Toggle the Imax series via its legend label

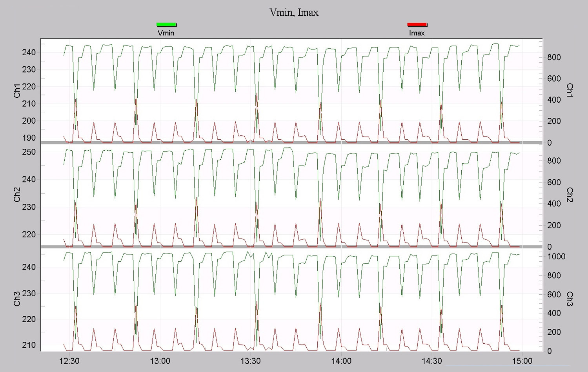pyautogui.click(x=417, y=33)
